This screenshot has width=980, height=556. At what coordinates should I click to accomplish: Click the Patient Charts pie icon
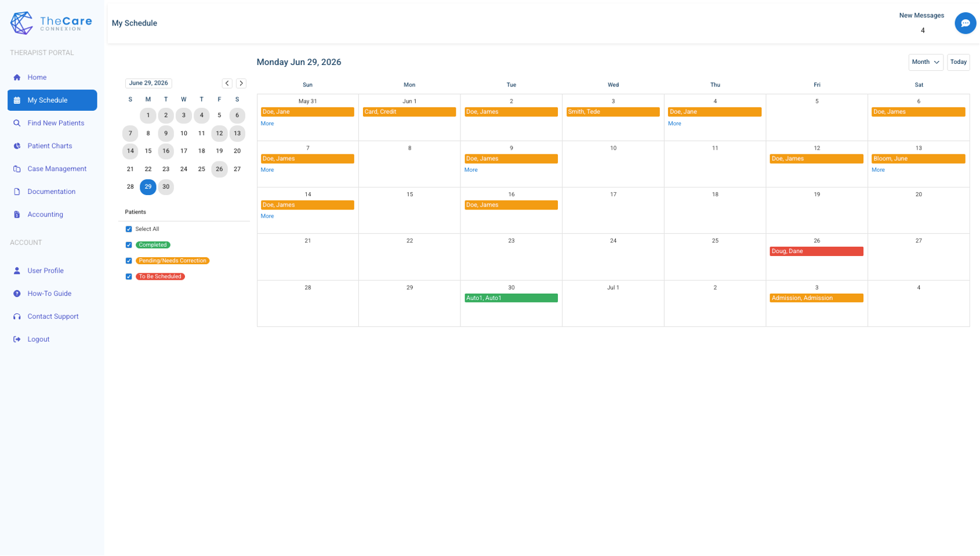coord(17,146)
